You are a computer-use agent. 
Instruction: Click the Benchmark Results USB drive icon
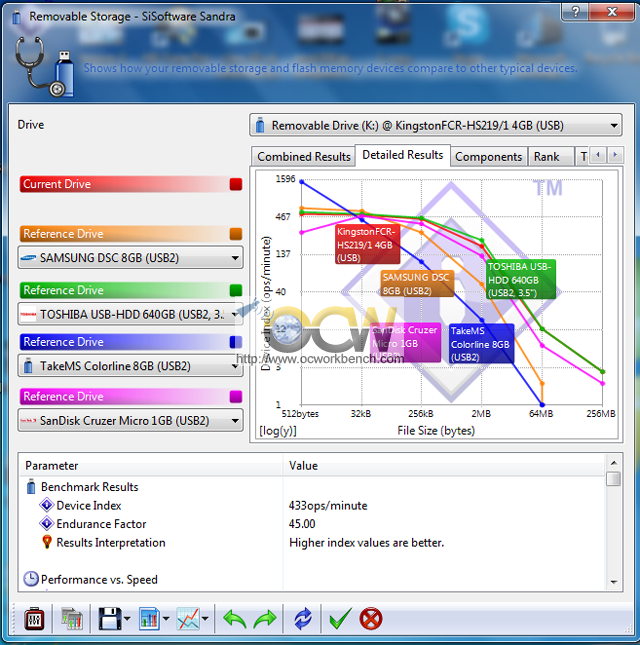coord(31,486)
